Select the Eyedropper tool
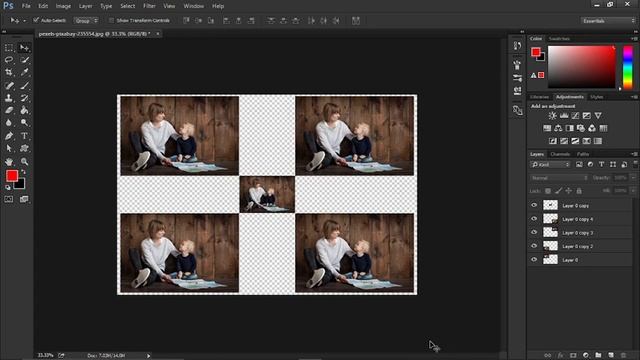640x360 pixels. (24, 72)
